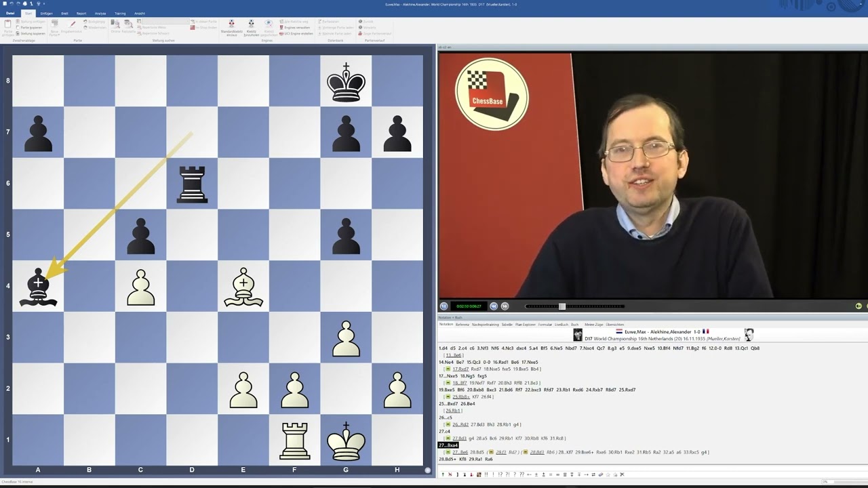Select the Notation tab

446,324
